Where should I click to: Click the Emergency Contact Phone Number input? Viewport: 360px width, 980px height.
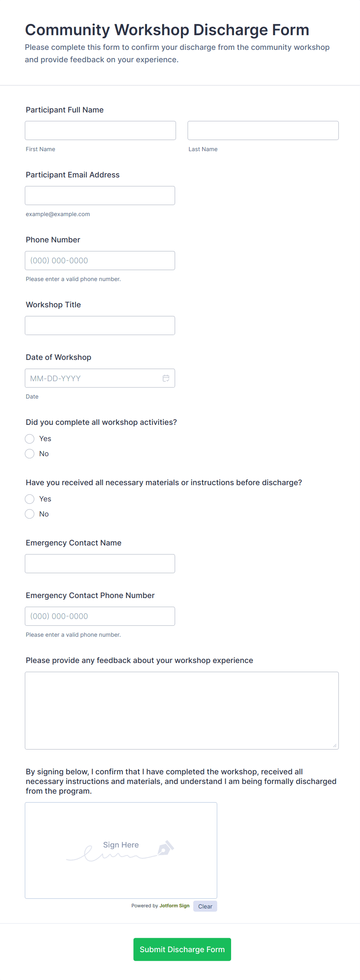coord(100,616)
